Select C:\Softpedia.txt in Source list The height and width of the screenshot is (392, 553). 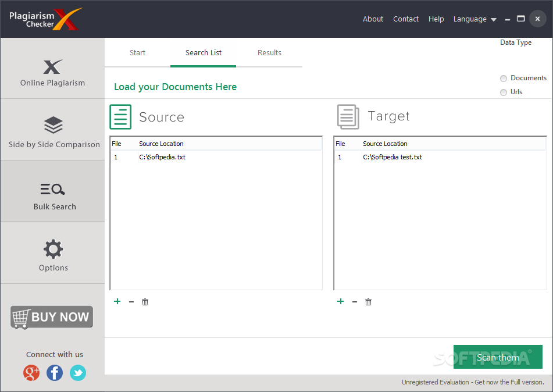pos(216,157)
